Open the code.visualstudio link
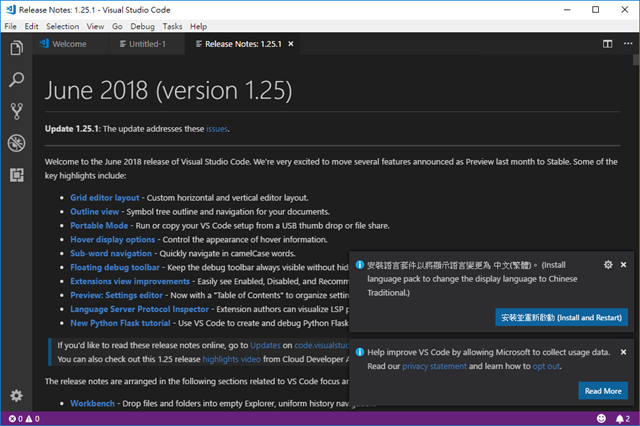The width and height of the screenshot is (640, 426). click(322, 345)
